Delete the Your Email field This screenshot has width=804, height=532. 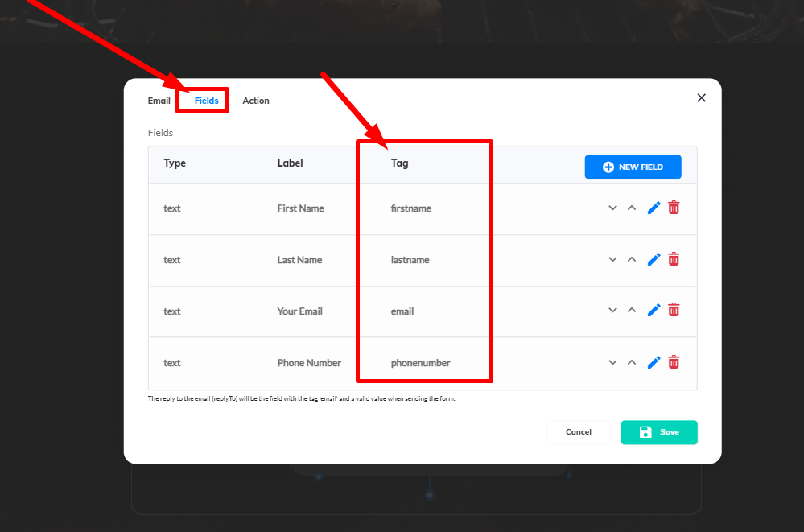674,311
